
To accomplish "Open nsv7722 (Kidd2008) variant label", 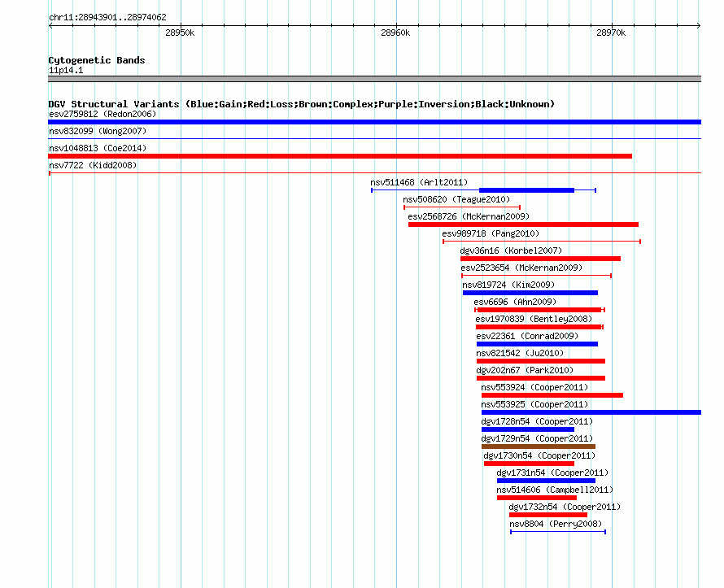I will click(93, 165).
